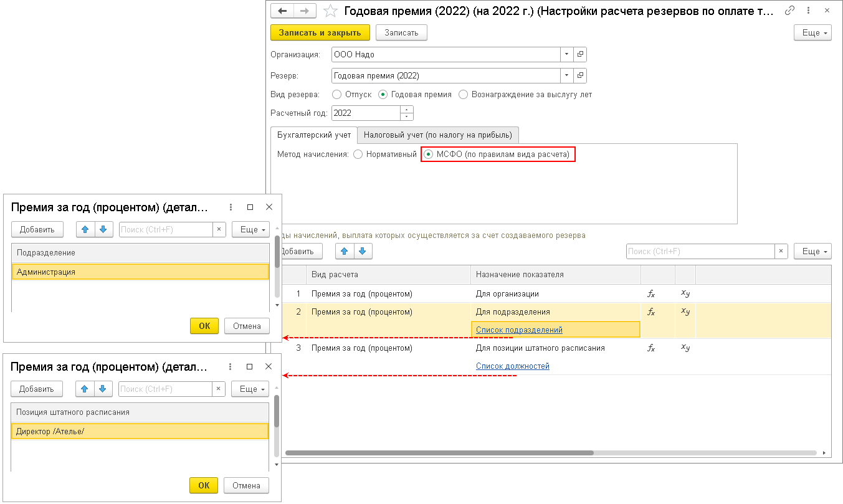Screen dimensions: 843x504
Task: Open the Еще menu at the top of the main window
Action: point(812,32)
